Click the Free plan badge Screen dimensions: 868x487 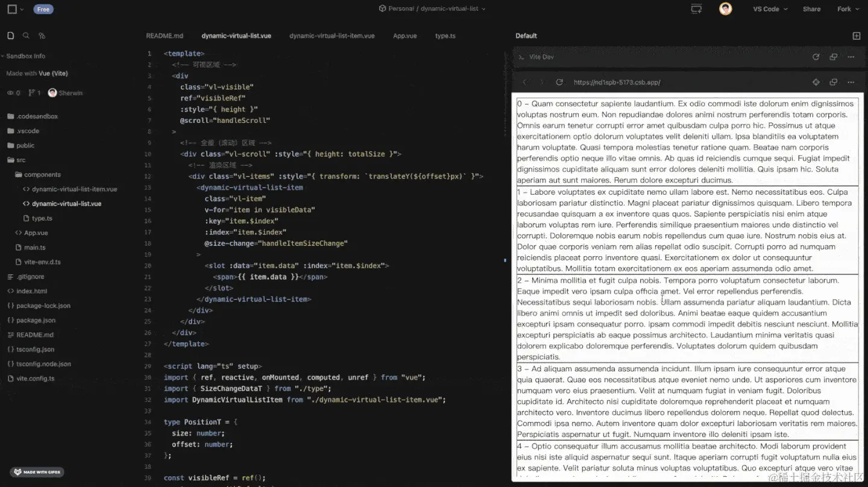(x=43, y=9)
